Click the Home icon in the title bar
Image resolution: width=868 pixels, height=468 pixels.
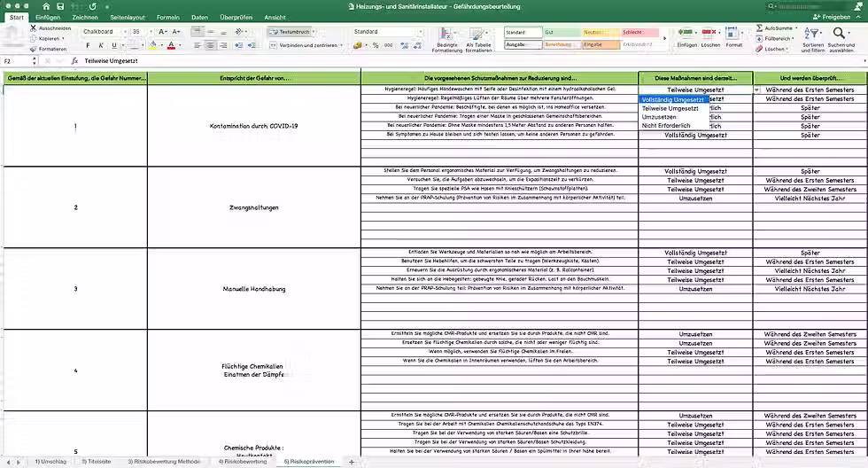(x=46, y=6)
